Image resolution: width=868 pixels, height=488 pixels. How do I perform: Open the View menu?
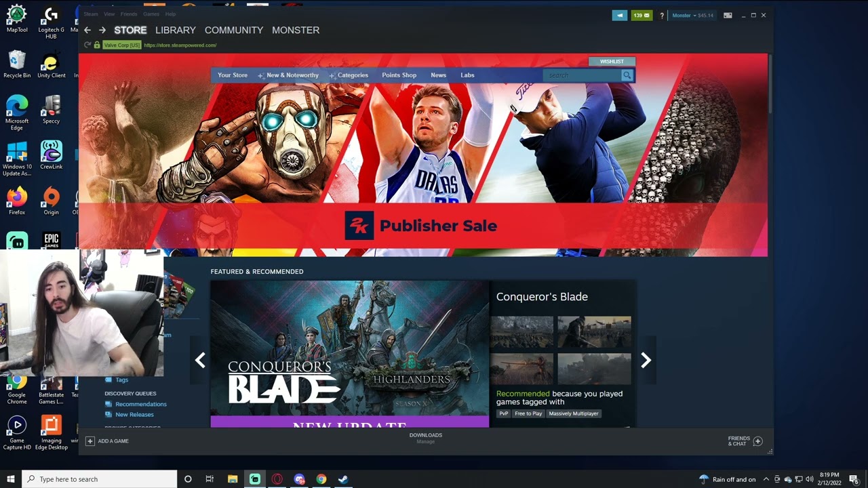(109, 14)
